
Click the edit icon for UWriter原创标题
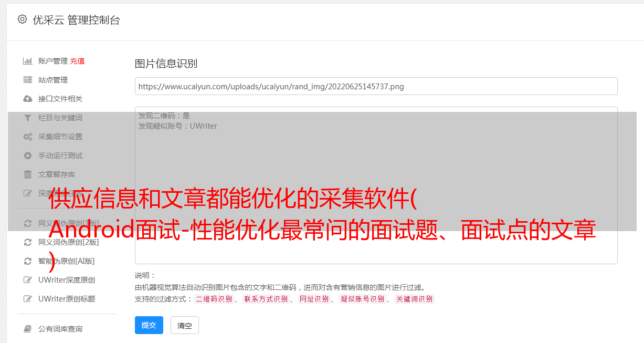point(28,299)
